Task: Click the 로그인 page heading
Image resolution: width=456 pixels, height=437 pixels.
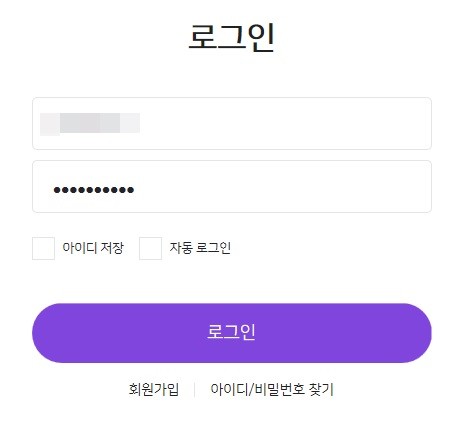Action: click(x=232, y=37)
